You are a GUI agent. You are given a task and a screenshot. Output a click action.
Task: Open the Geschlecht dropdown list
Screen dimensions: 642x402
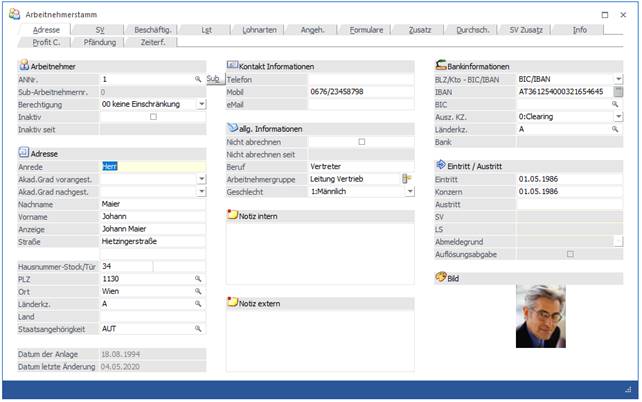(409, 191)
